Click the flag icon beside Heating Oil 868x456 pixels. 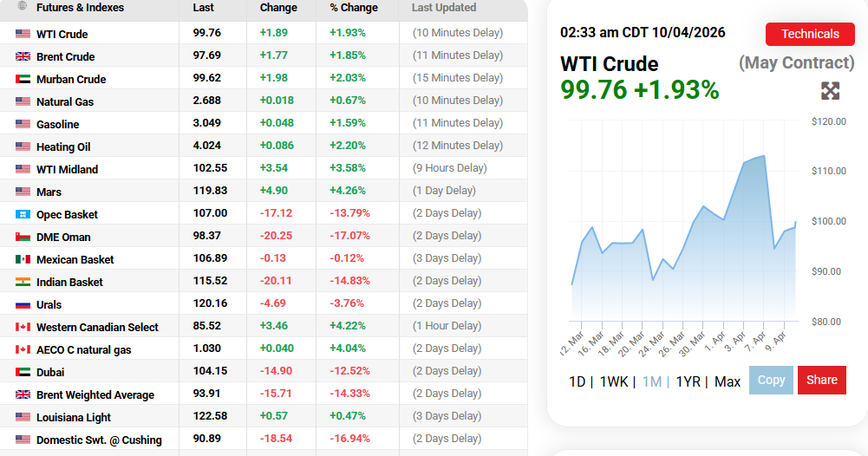point(23,147)
